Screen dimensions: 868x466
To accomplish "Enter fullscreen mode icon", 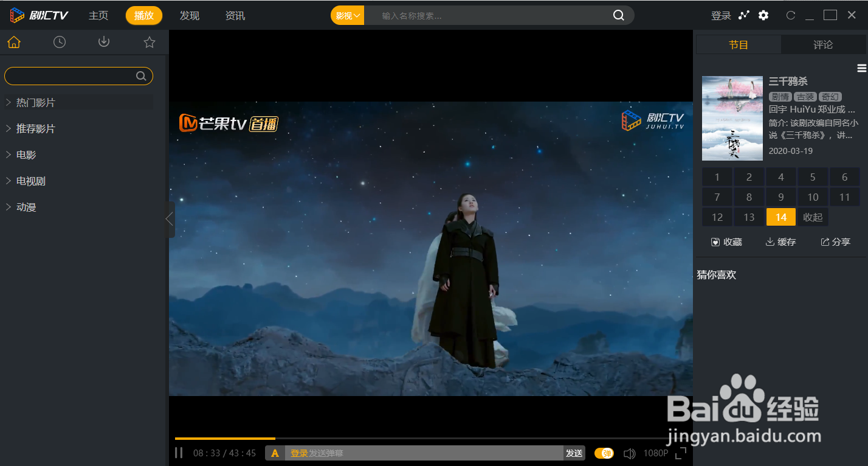I will coord(681,453).
